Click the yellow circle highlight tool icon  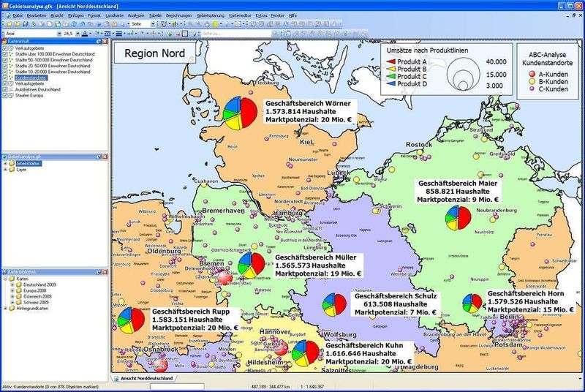(x=215, y=24)
